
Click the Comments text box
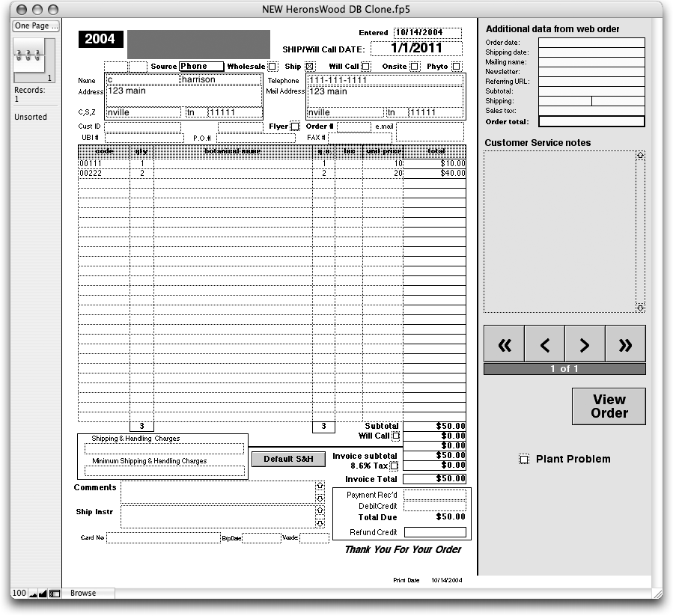[x=219, y=493]
